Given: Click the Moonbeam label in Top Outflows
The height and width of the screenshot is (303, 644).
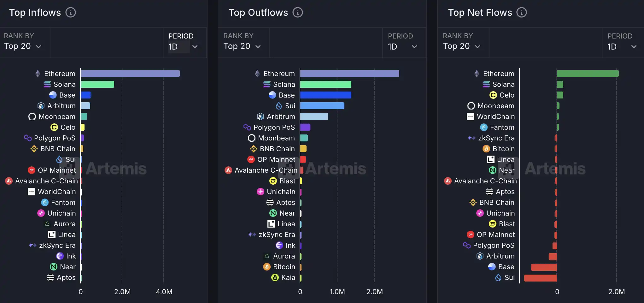Looking at the screenshot, I should (276, 138).
